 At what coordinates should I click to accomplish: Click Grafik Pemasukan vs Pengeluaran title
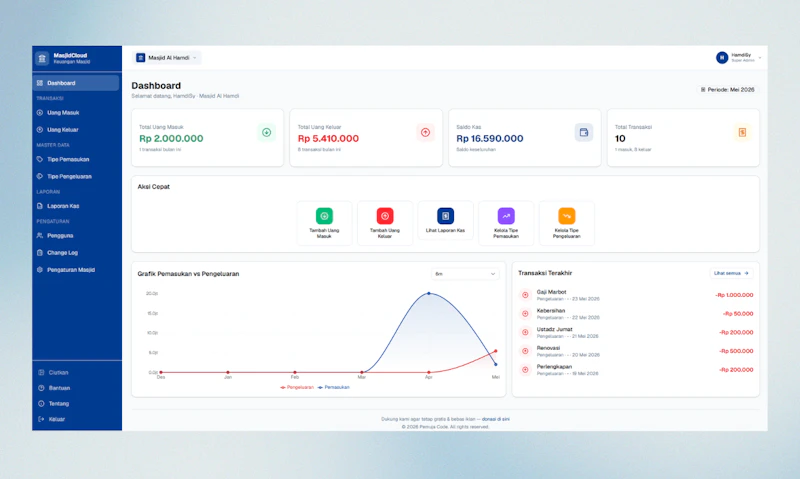[x=188, y=274]
